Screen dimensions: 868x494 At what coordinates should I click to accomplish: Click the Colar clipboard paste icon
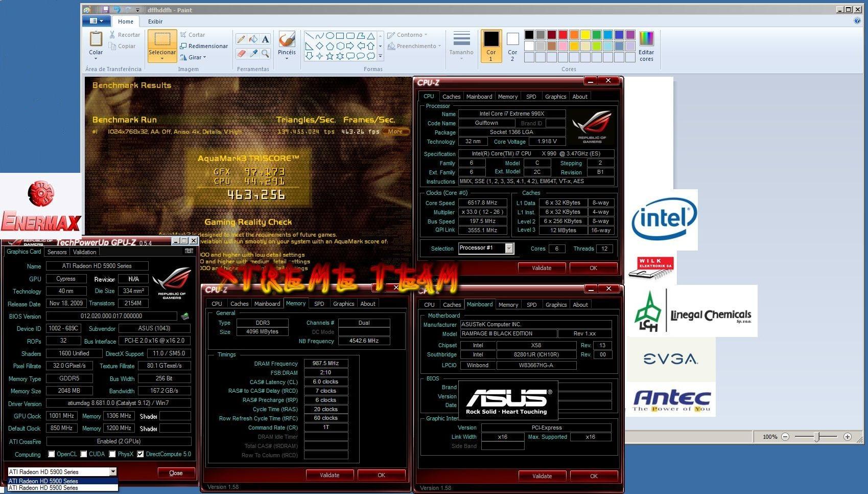click(x=96, y=39)
